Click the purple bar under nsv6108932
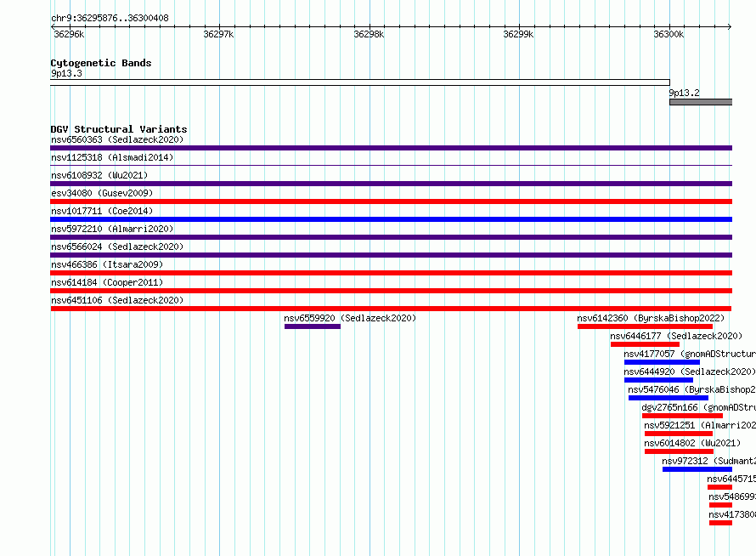 point(391,184)
